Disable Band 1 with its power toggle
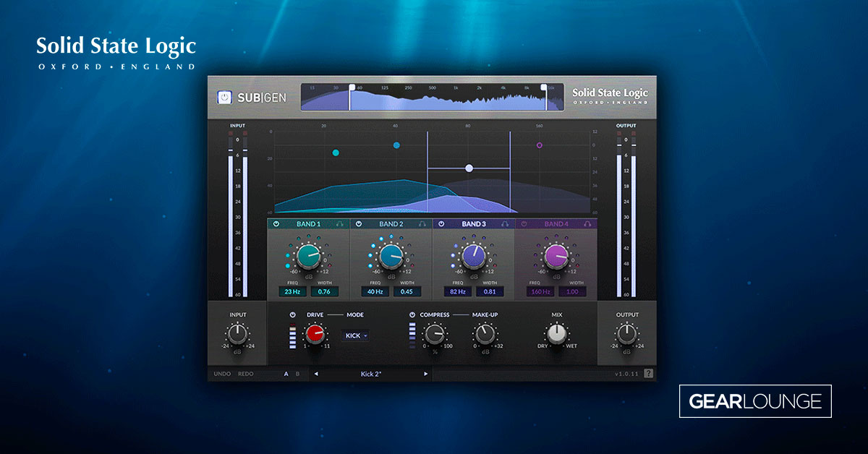 pos(277,224)
